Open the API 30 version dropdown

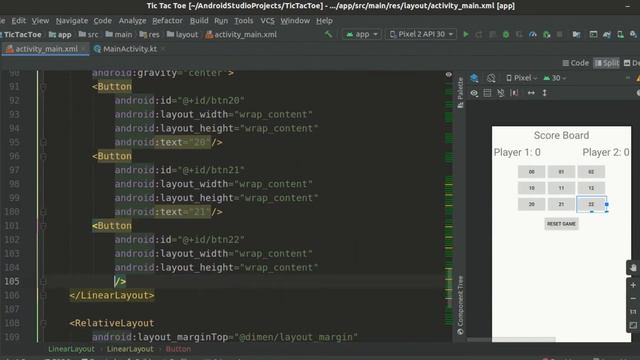[x=555, y=78]
